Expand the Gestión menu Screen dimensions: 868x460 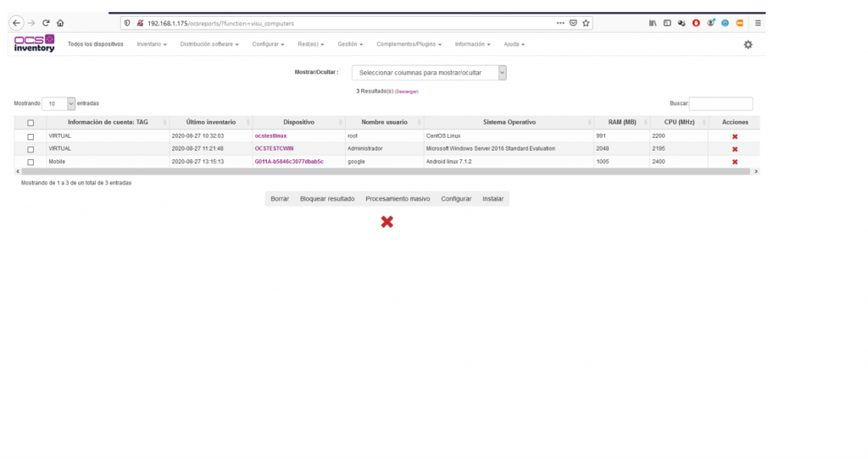point(350,44)
